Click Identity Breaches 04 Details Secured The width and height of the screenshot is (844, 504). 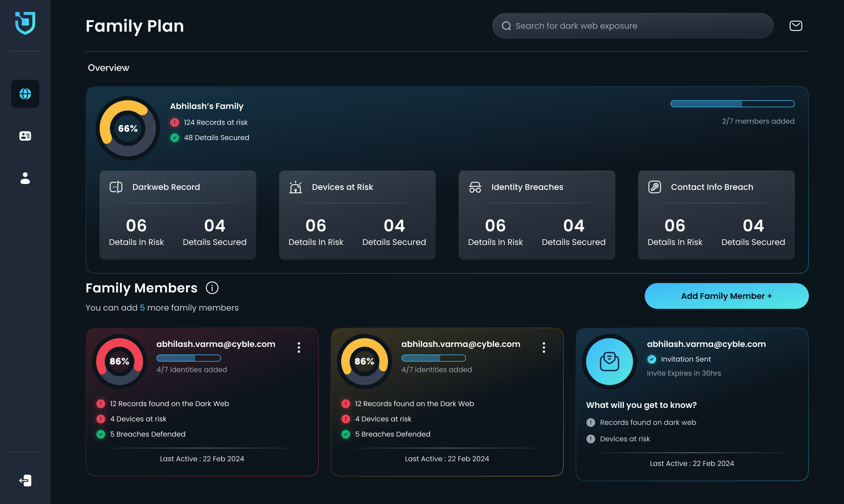[574, 232]
